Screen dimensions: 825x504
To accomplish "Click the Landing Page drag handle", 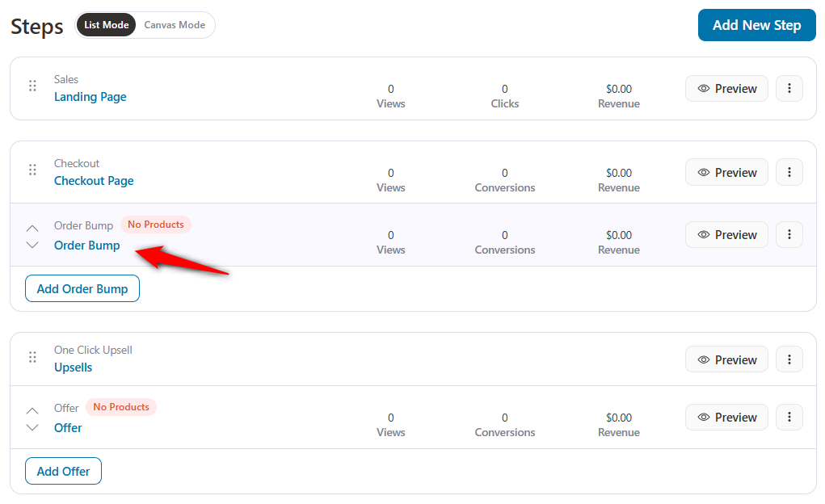I will 32,86.
